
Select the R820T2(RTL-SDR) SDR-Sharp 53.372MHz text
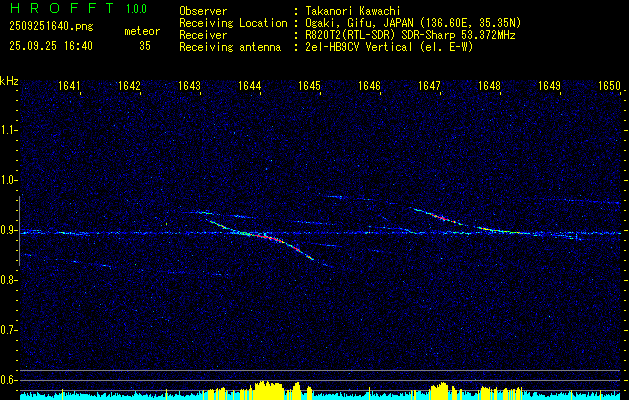(x=410, y=35)
